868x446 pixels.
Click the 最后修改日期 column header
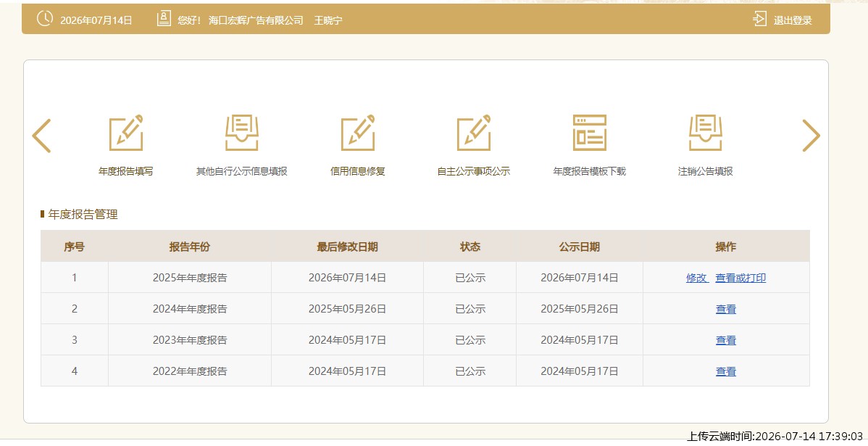(x=347, y=247)
